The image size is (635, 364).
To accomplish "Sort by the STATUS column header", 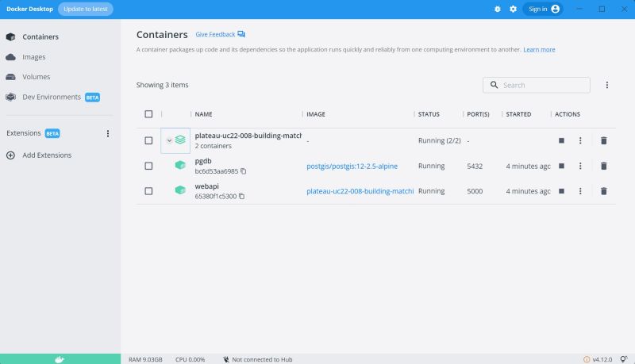I will click(429, 114).
